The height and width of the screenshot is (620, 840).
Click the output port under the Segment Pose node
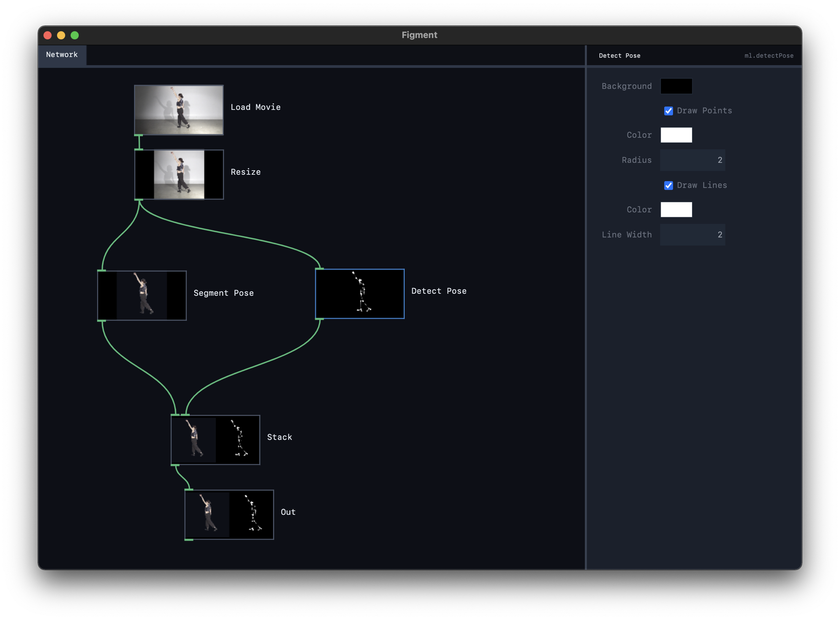pyautogui.click(x=101, y=320)
